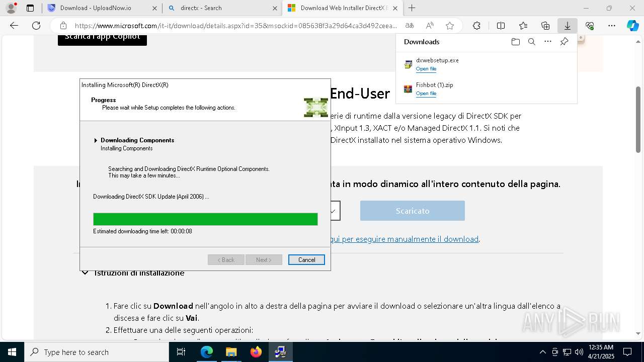The height and width of the screenshot is (362, 644).
Task: Click the Downloading Components step text
Action: (137, 140)
